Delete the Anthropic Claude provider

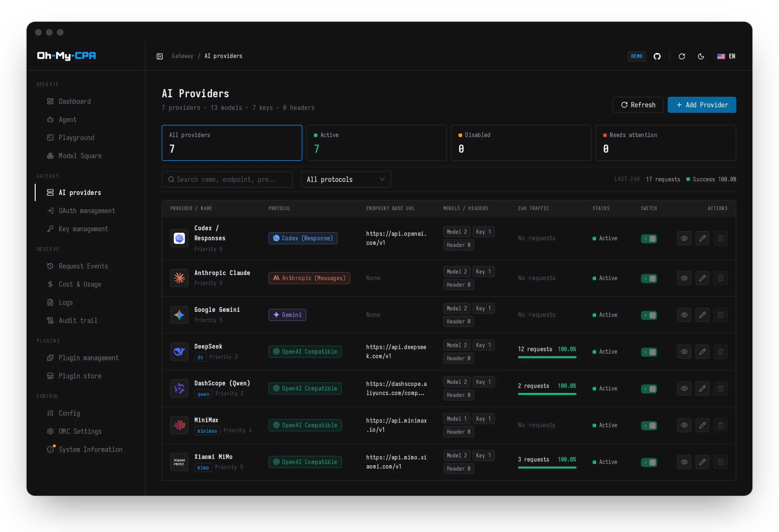pos(720,278)
